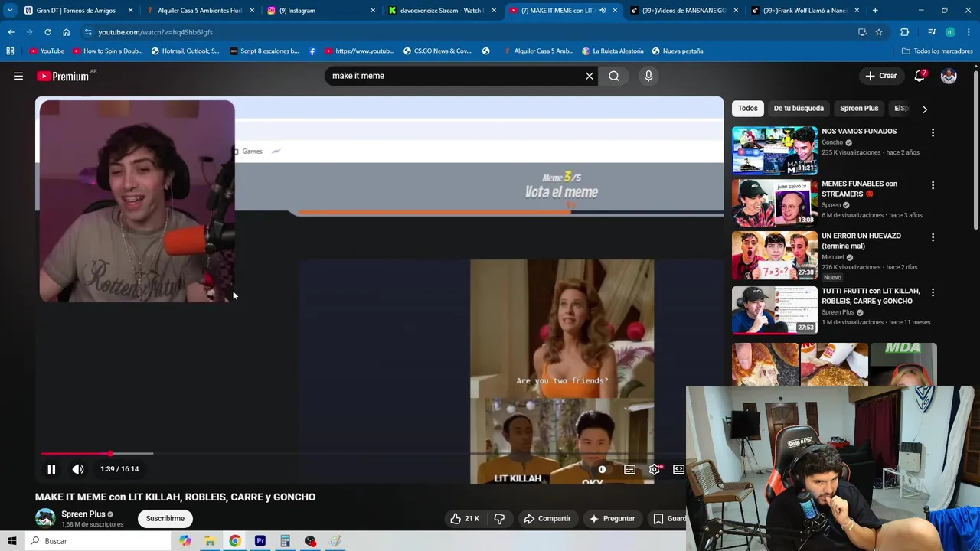Open the notifications bell
Screen dimensions: 980x551
[920, 76]
